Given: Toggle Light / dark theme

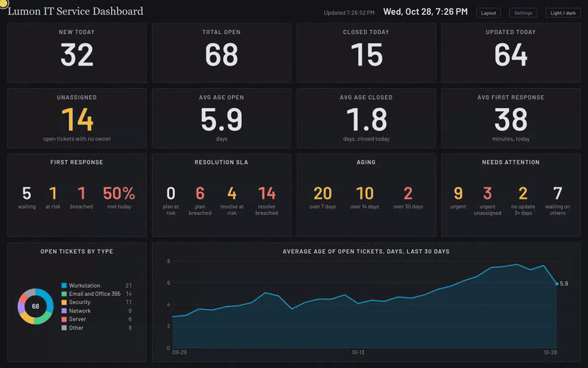Looking at the screenshot, I should (563, 13).
